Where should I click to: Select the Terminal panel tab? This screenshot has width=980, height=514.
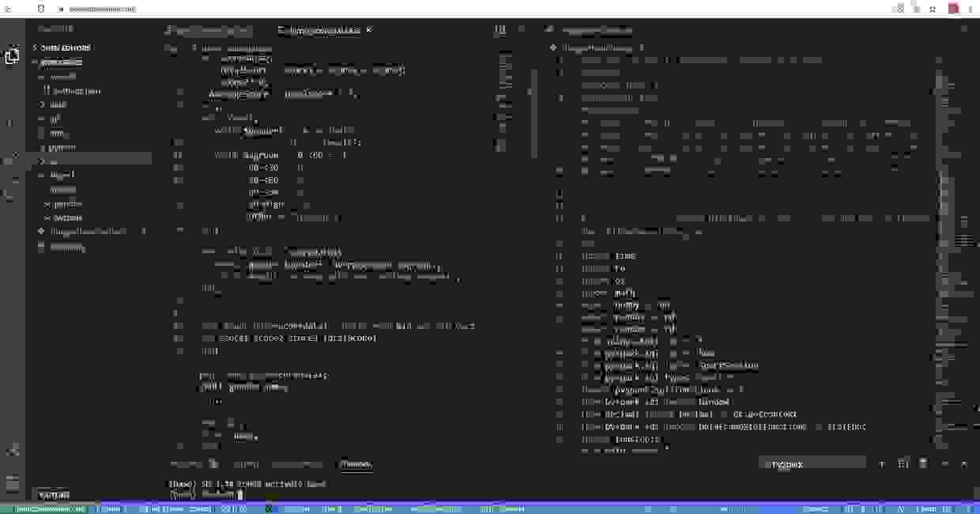pyautogui.click(x=355, y=464)
